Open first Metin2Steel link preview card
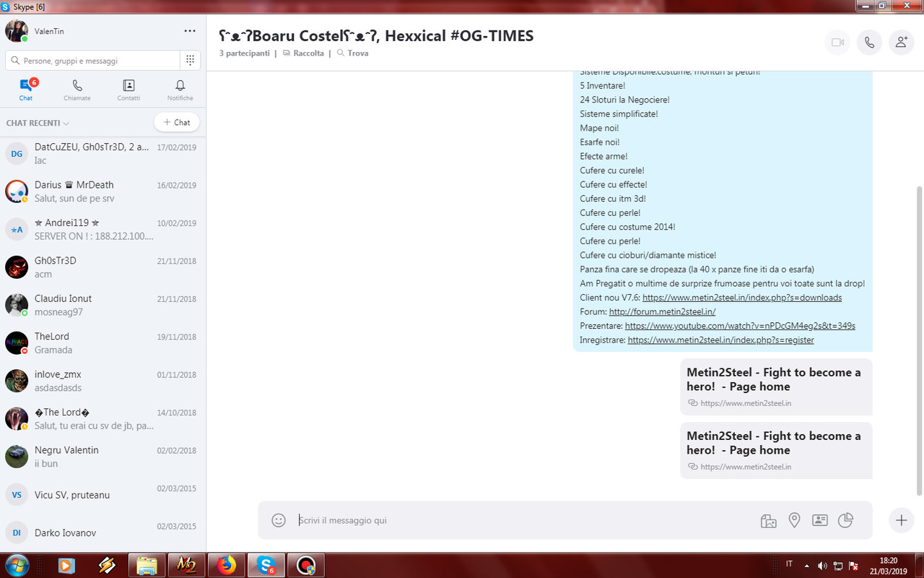924x578 pixels. pos(776,387)
